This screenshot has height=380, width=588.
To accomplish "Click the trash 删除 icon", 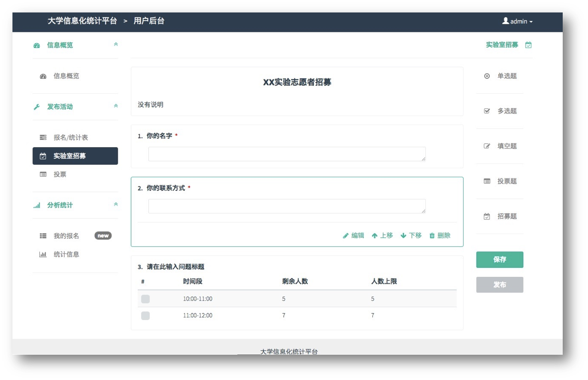I will click(x=432, y=236).
